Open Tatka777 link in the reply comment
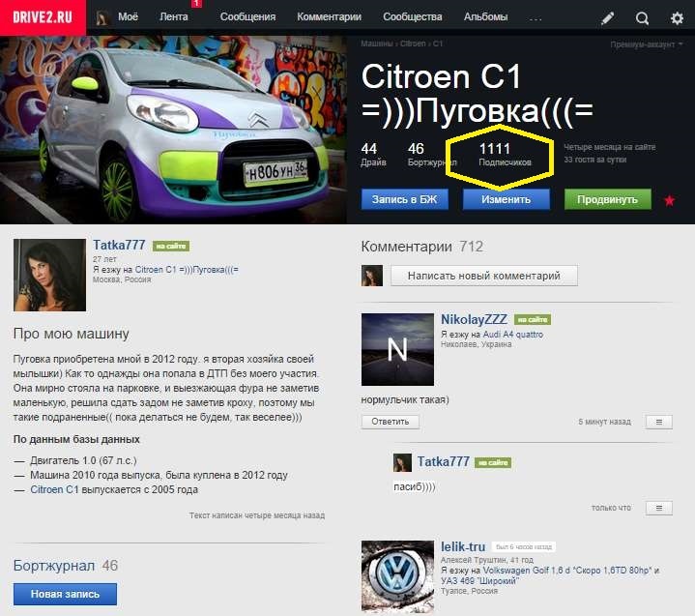Image resolution: width=695 pixels, height=616 pixels. point(443,461)
